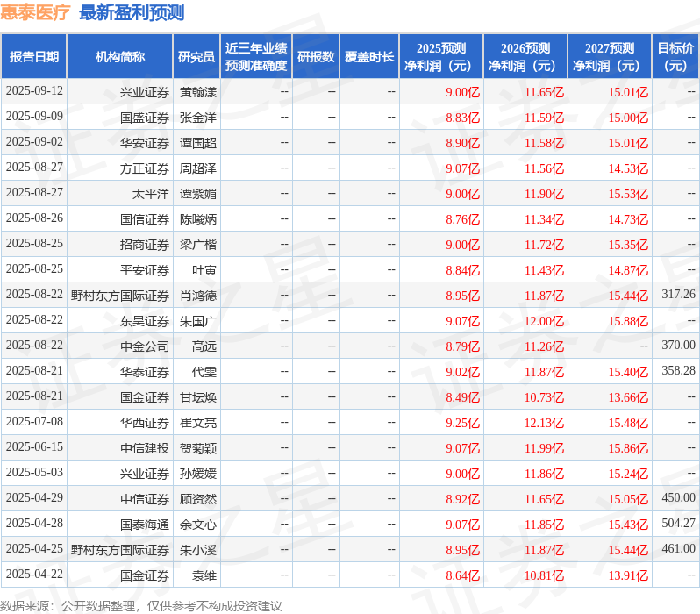Click the 数据来源 footer note
Screen dimensions: 700x614
pos(141,606)
